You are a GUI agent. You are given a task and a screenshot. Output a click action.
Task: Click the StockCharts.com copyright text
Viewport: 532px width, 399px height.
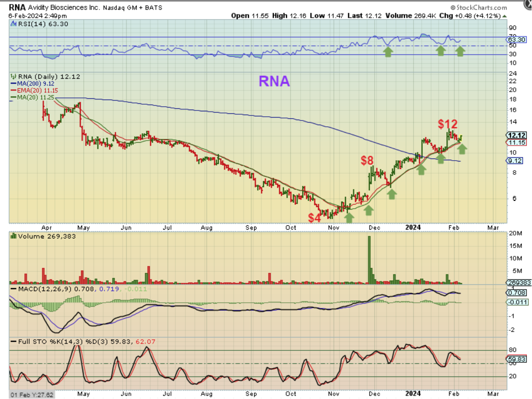(x=479, y=8)
